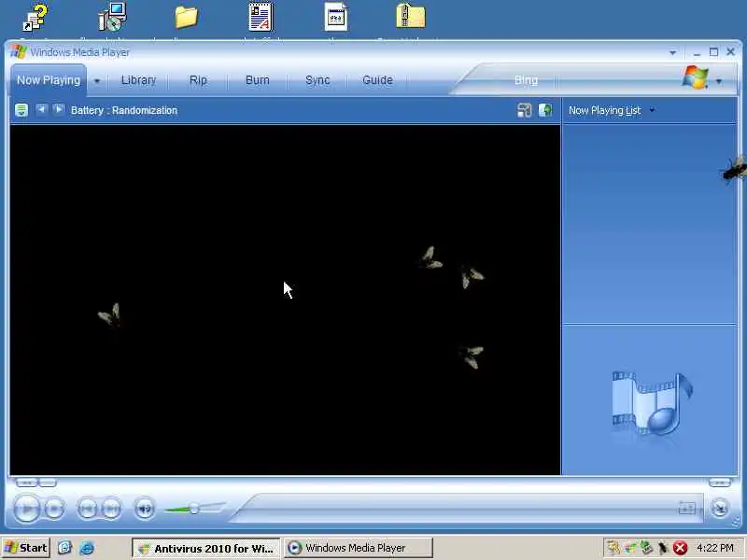Select the question mark shortcut desktop icon
This screenshot has width=747, height=560.
click(x=35, y=18)
